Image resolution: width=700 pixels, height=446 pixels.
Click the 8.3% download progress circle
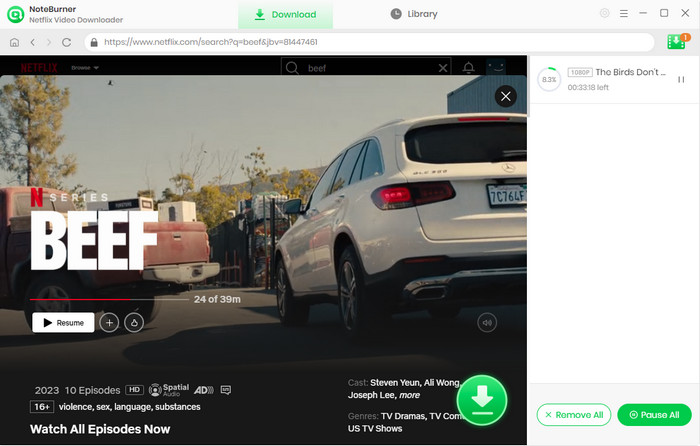coord(549,79)
